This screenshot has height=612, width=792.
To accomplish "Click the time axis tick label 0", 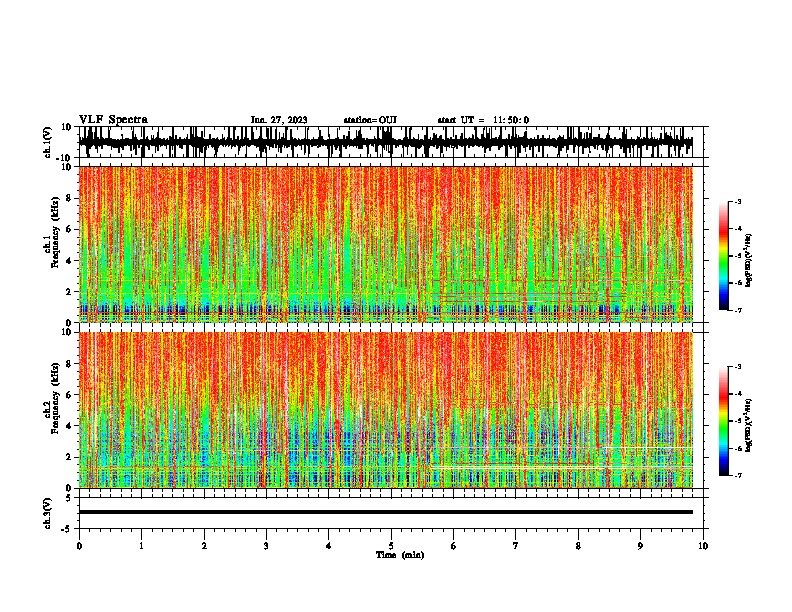I will point(79,546).
